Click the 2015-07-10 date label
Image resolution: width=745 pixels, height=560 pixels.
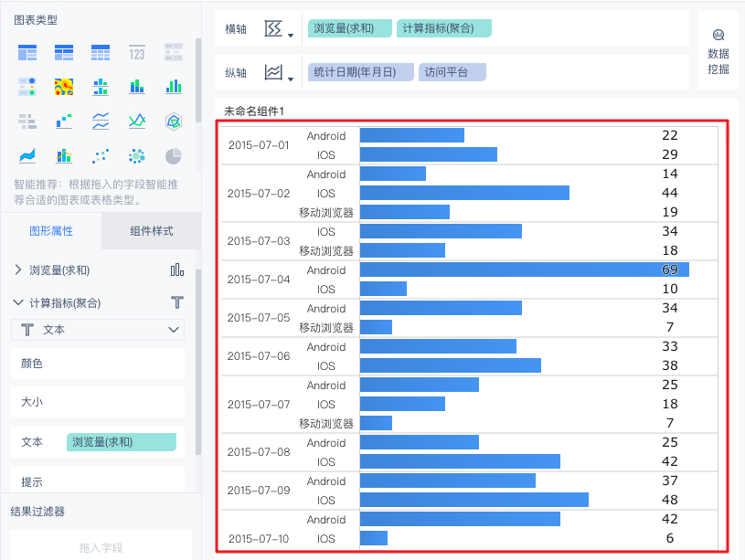coord(259,539)
